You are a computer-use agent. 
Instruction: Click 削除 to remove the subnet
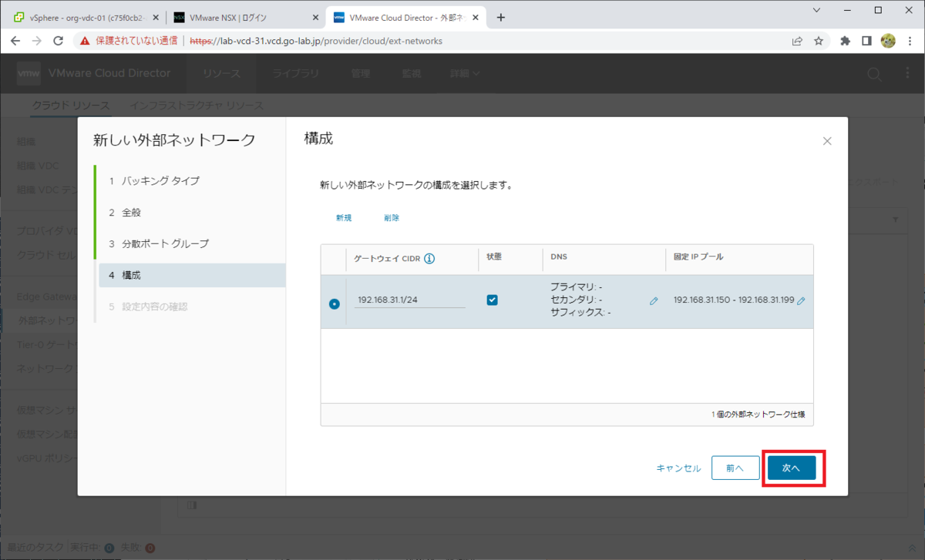(392, 218)
